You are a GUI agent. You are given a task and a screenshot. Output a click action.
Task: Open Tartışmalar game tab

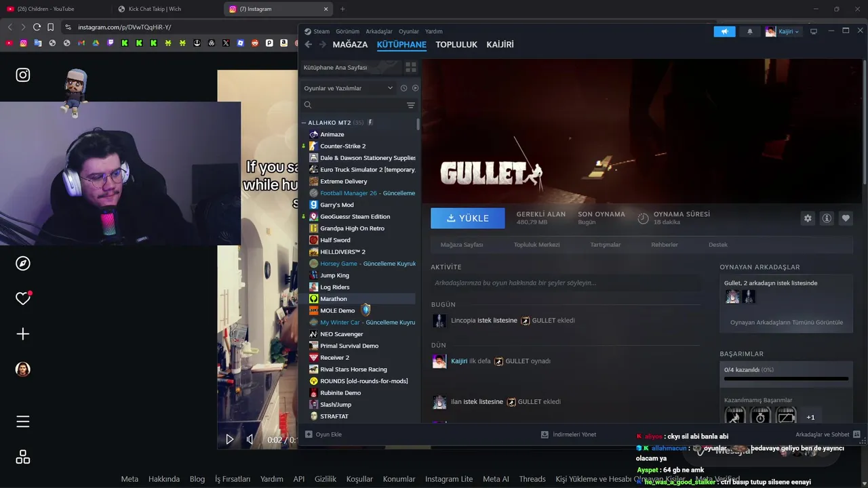click(x=605, y=245)
